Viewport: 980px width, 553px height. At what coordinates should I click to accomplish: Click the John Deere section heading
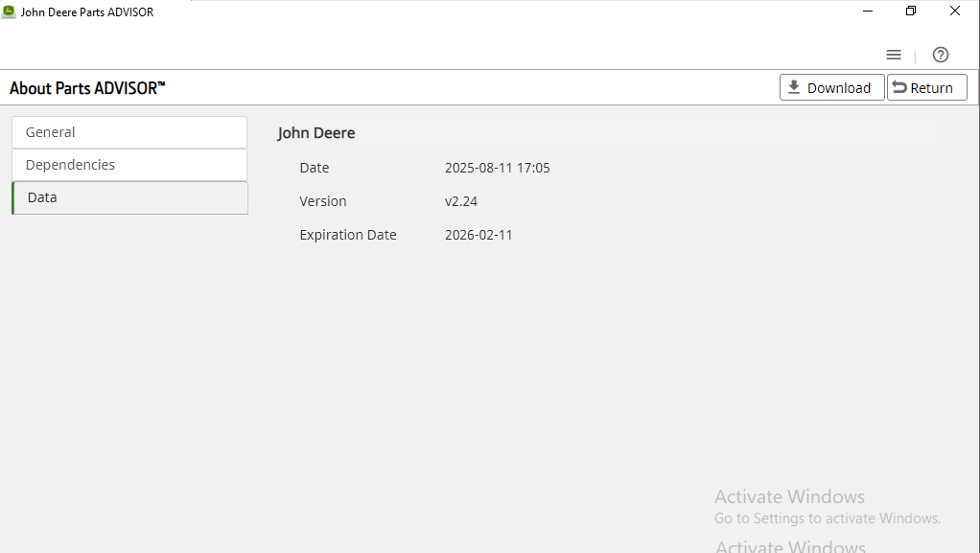pyautogui.click(x=316, y=133)
